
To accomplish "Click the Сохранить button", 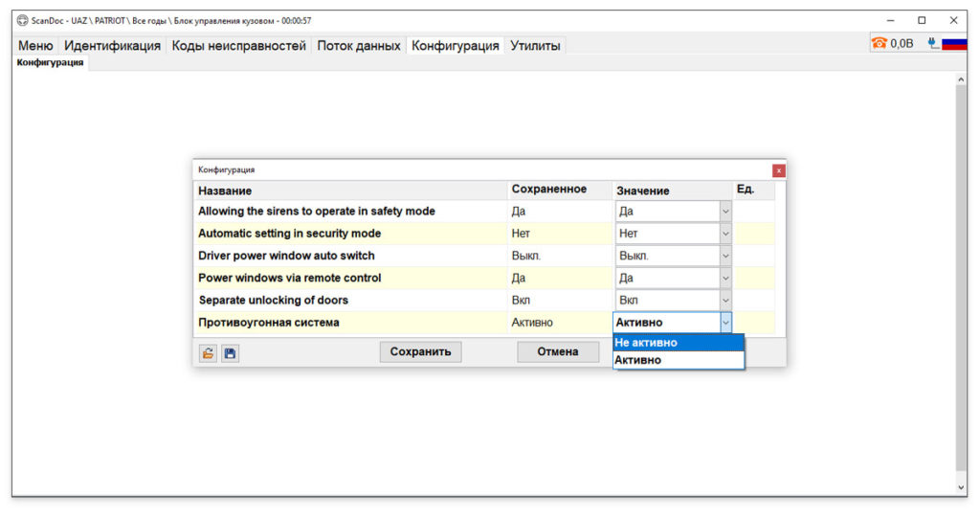I will pyautogui.click(x=421, y=352).
